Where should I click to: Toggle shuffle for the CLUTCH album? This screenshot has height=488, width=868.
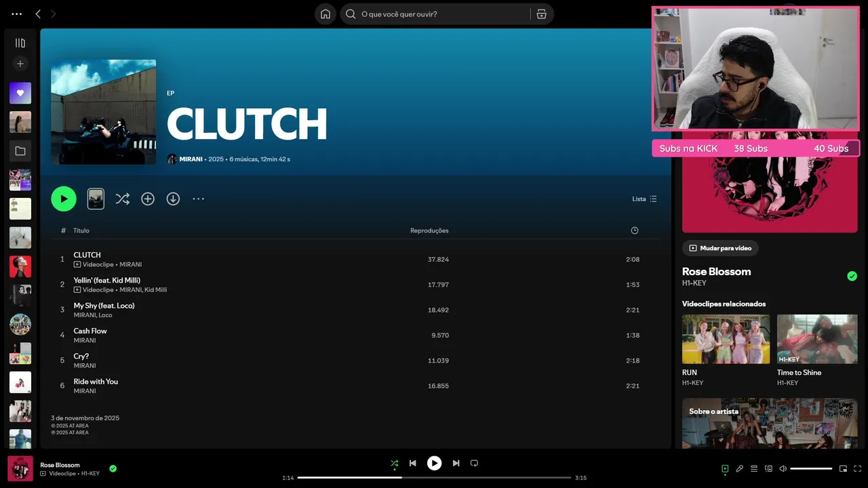[x=122, y=199]
